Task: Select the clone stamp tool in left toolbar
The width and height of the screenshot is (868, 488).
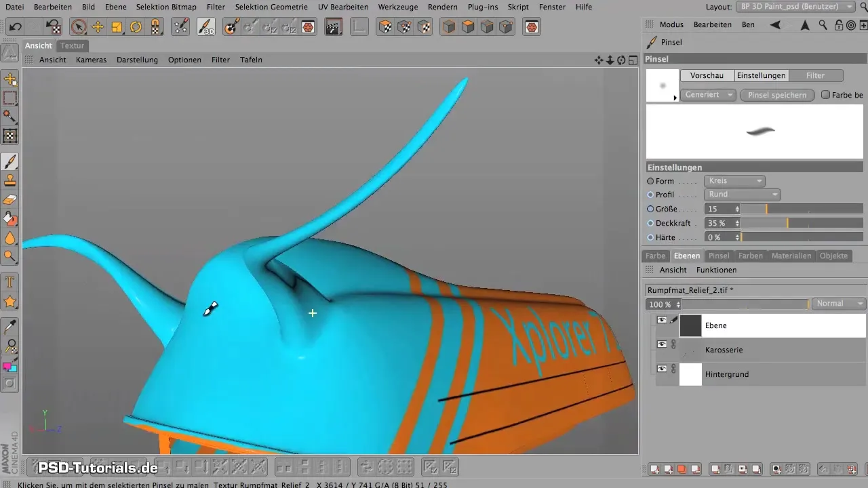Action: click(x=10, y=180)
